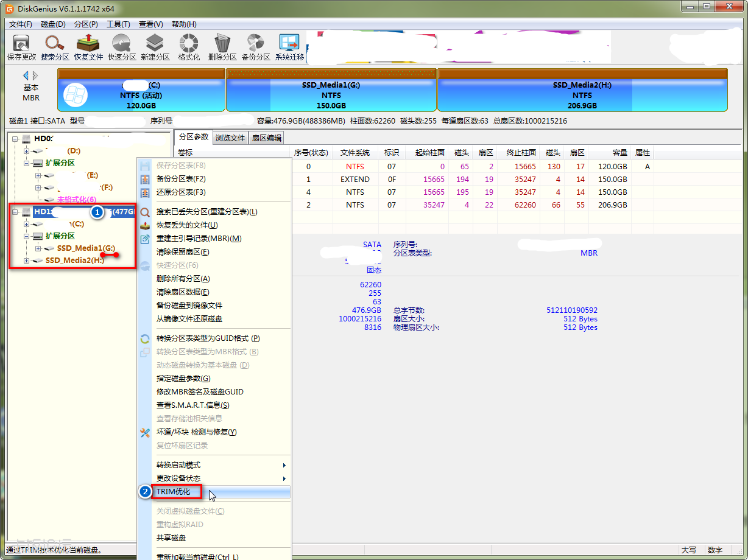Launch the 系统迁移 tool
Image resolution: width=748 pixels, height=560 pixels.
pyautogui.click(x=289, y=47)
